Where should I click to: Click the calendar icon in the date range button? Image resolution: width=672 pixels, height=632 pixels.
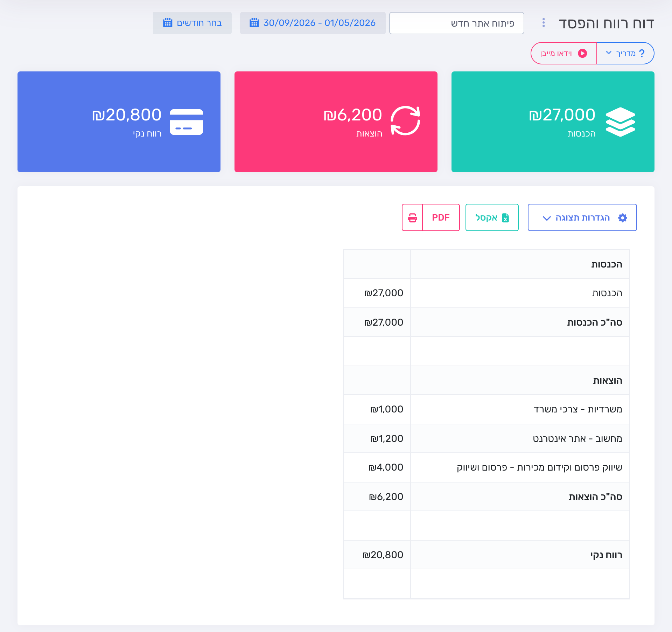pos(254,23)
